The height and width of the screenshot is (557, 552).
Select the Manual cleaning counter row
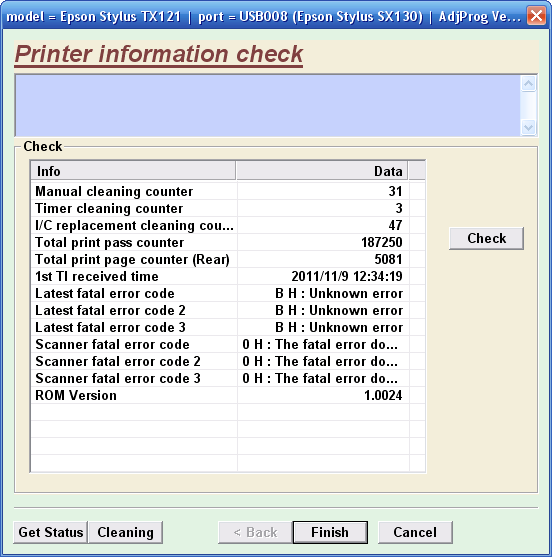[228, 191]
